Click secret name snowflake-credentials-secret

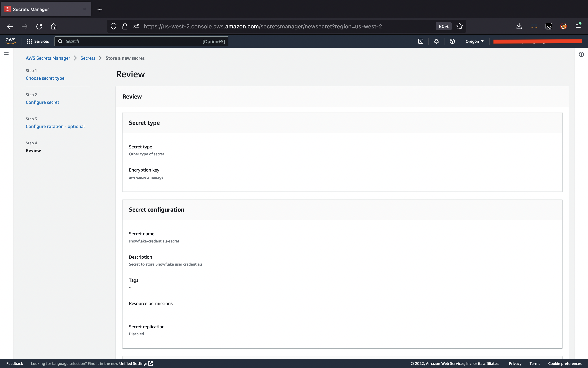(154, 241)
